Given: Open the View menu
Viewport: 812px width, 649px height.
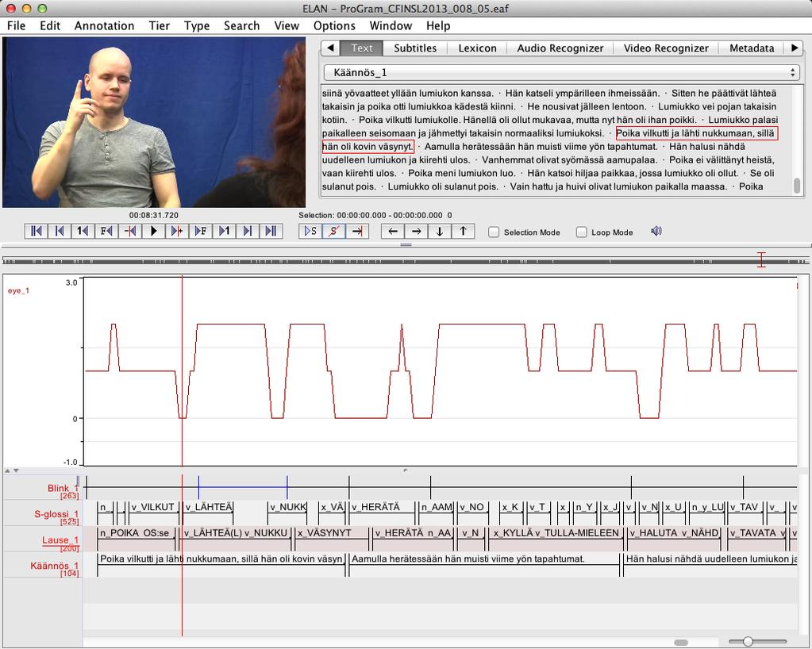Looking at the screenshot, I should (x=287, y=26).
